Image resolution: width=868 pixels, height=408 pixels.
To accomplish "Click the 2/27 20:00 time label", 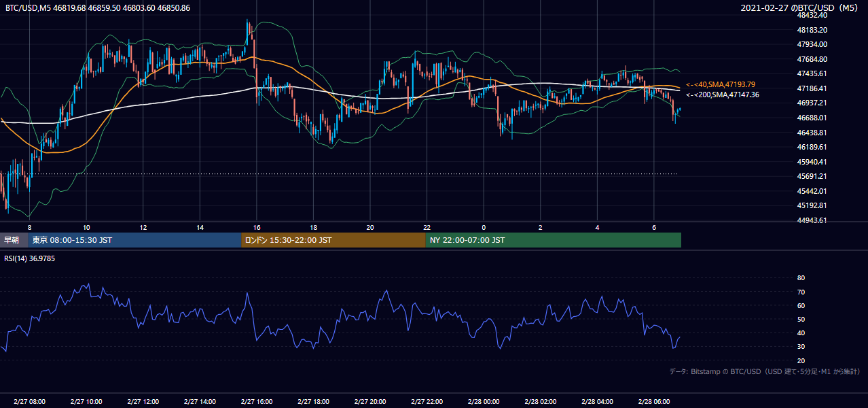I will point(369,402).
